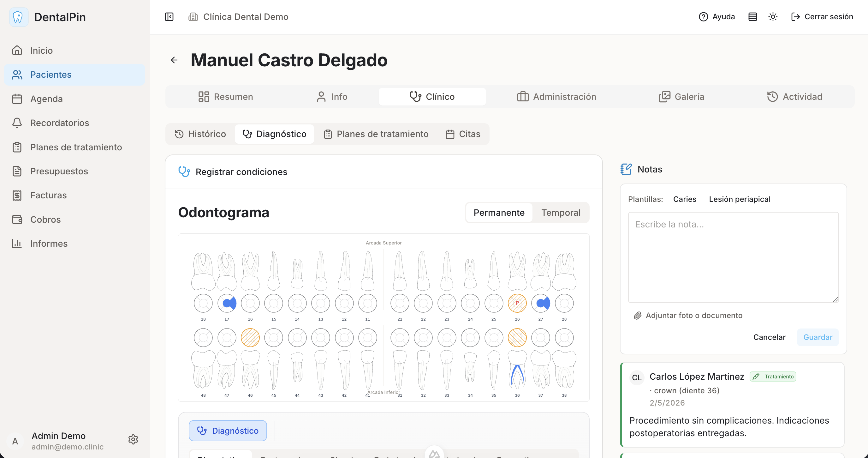Click lower tooth 43 drawing
The image size is (868, 458).
point(321,370)
